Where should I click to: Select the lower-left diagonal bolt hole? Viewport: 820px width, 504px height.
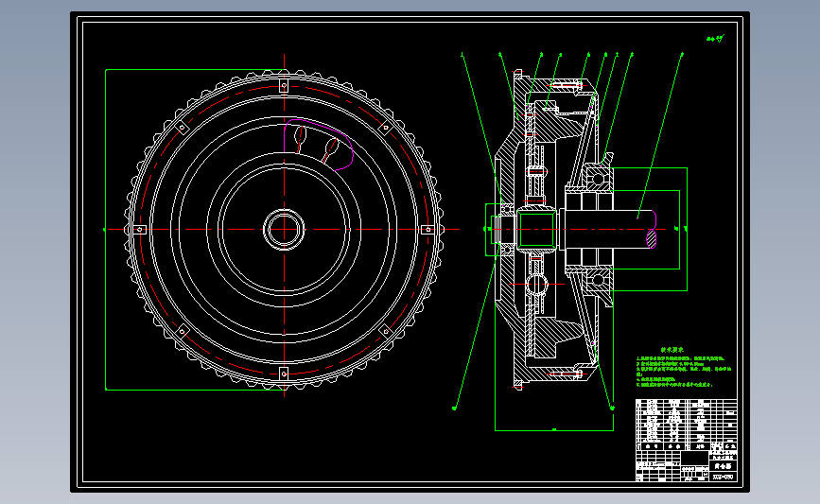(x=182, y=332)
